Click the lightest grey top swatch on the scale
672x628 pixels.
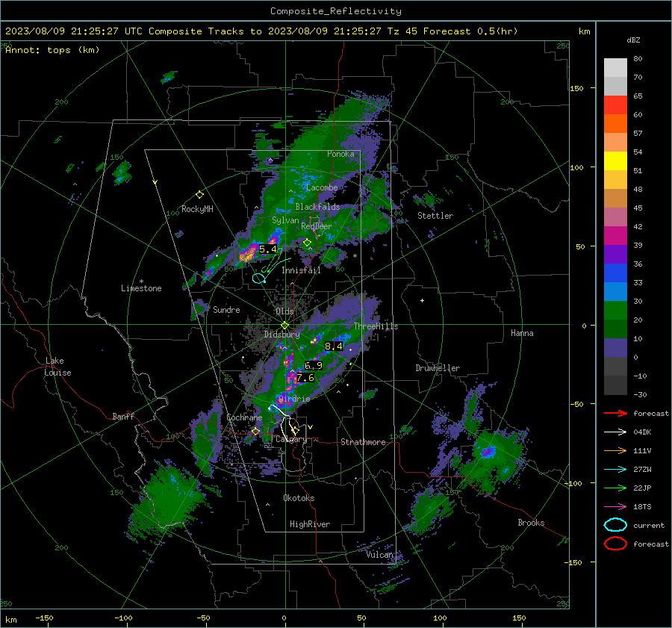pyautogui.click(x=615, y=67)
